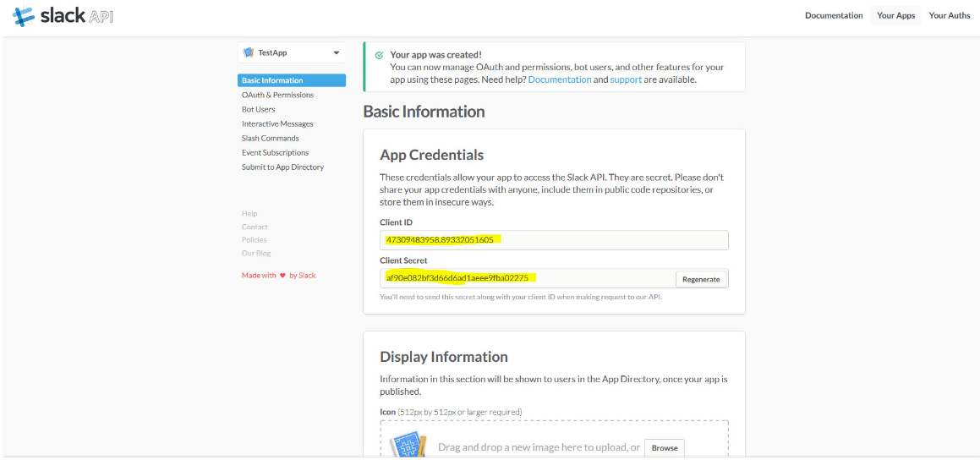Click the Client Secret label

(403, 260)
